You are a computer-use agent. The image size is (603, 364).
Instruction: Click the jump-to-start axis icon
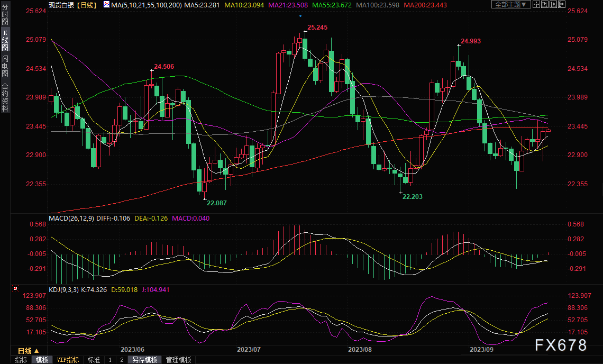click(x=545, y=5)
